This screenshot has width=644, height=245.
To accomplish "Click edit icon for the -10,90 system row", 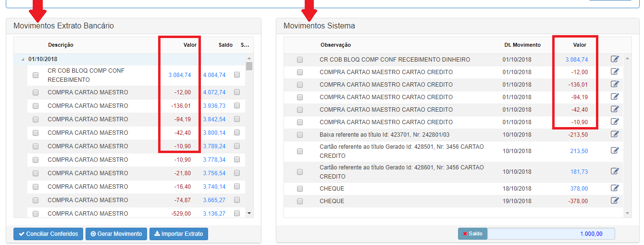I will click(x=615, y=122).
